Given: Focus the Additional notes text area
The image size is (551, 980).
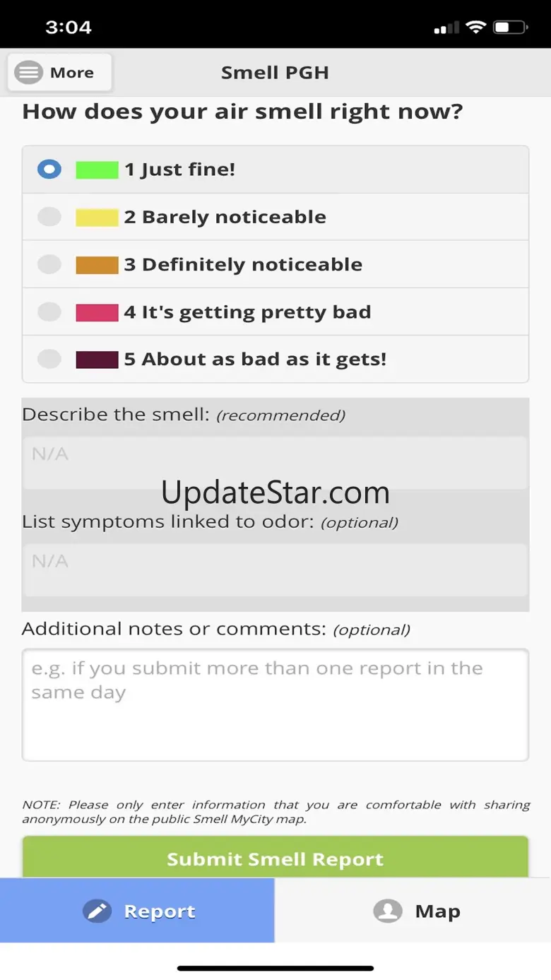Looking at the screenshot, I should pyautogui.click(x=275, y=704).
